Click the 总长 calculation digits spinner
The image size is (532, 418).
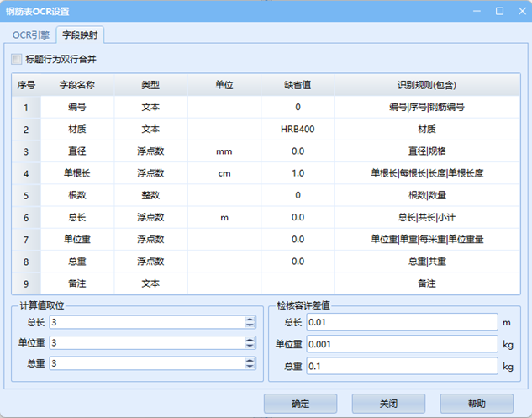click(x=146, y=322)
